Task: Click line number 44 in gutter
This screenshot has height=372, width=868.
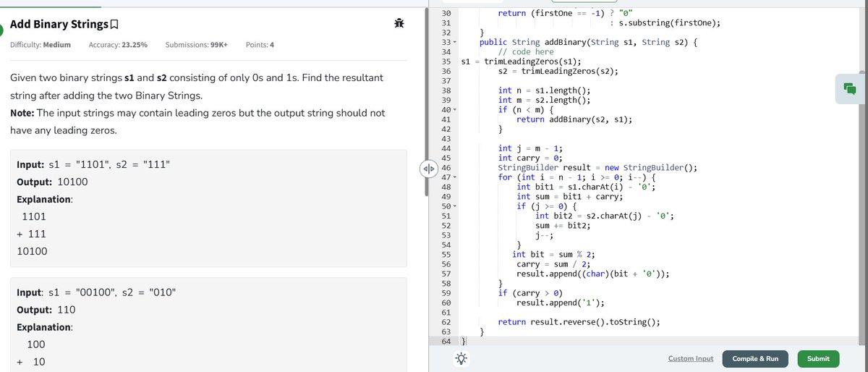Action: click(x=446, y=148)
